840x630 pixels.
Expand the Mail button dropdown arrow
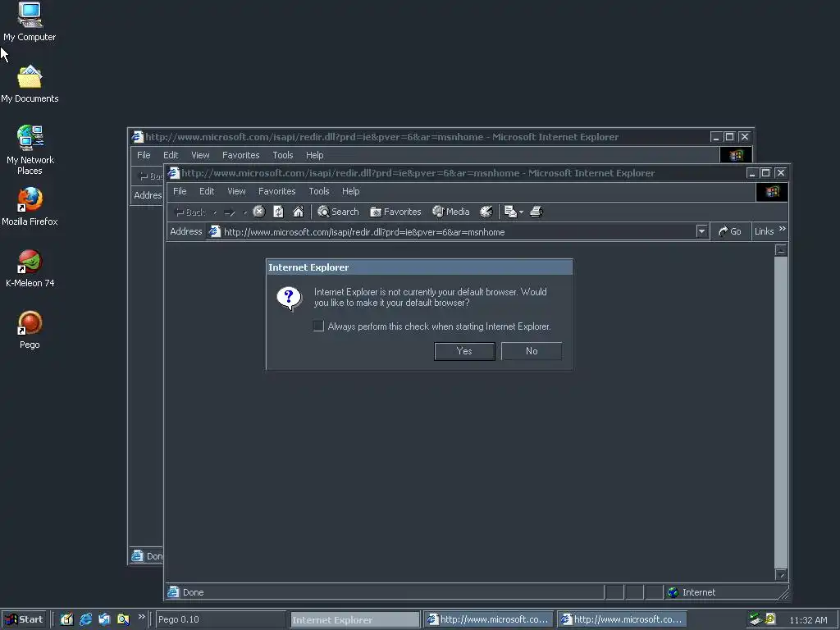(x=521, y=212)
